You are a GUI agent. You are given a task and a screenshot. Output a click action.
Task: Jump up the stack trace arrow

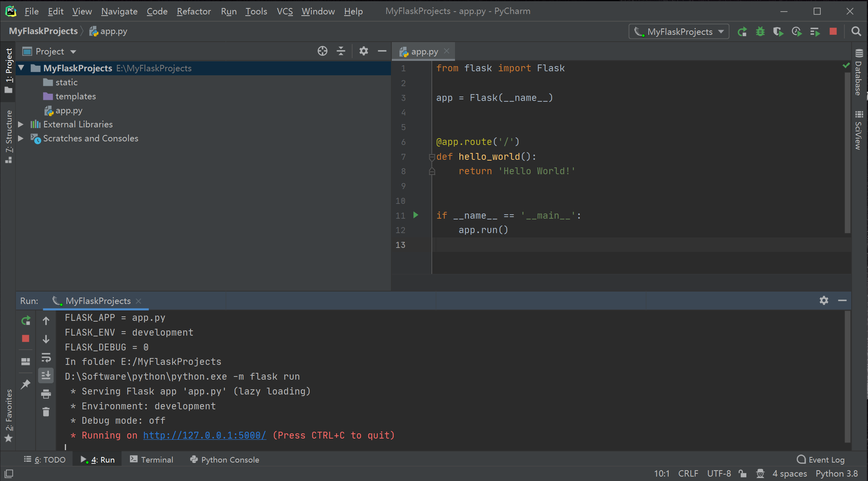pos(46,321)
